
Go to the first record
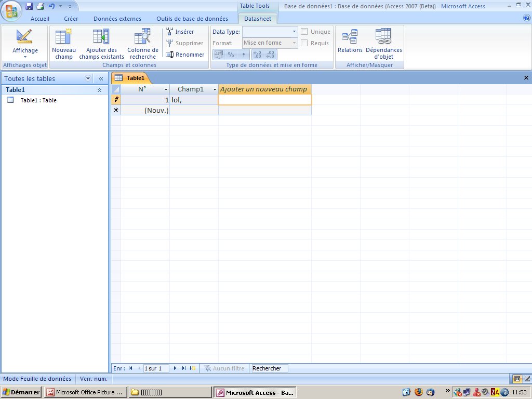pyautogui.click(x=130, y=368)
